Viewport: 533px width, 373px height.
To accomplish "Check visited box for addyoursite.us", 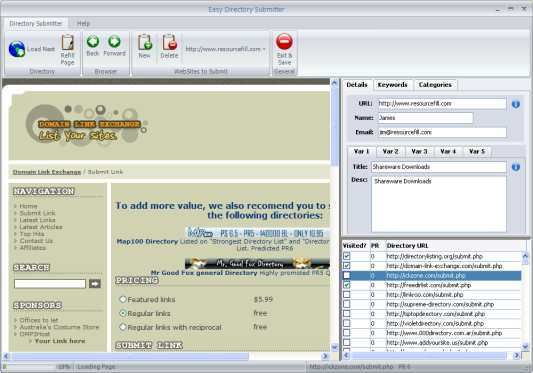I will click(346, 342).
